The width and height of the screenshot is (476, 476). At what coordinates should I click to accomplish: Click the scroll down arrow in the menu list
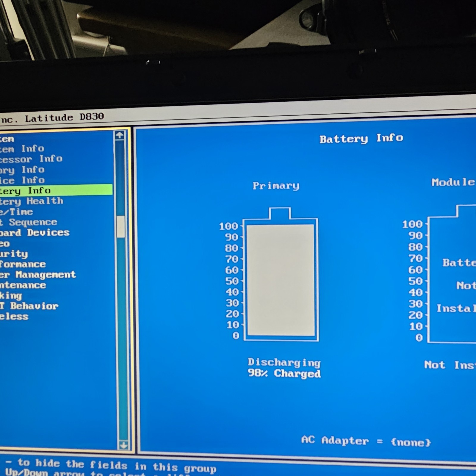123,445
